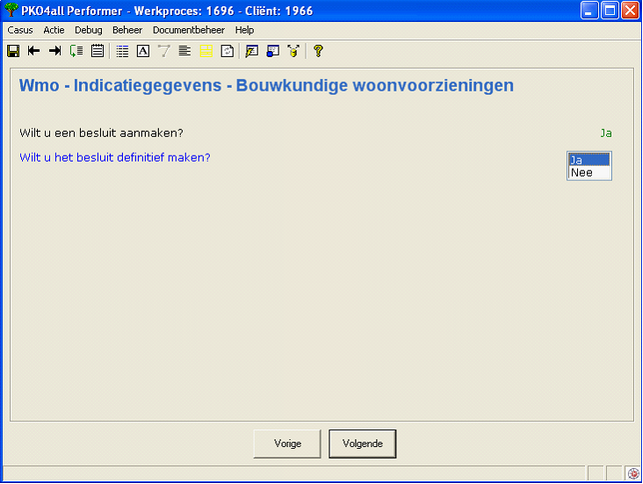Click the blue-header list view icon
643x484 pixels.
[122, 51]
